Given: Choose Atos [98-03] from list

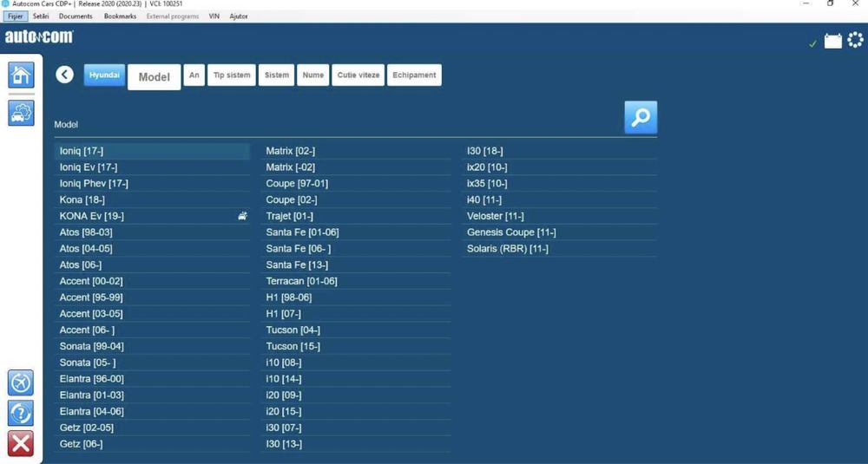Looking at the screenshot, I should point(152,232).
